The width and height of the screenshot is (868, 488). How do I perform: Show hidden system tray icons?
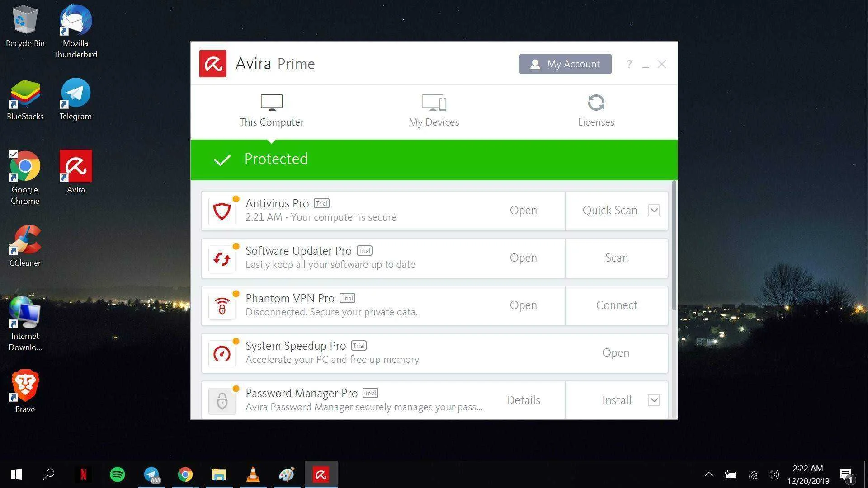point(709,474)
